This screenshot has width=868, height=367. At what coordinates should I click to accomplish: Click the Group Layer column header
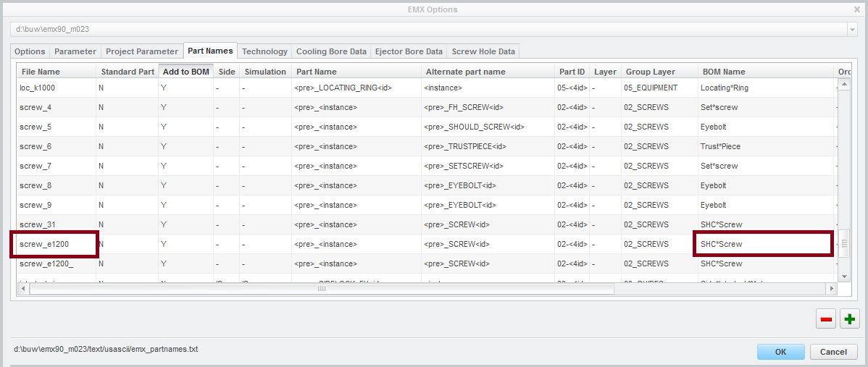[x=659, y=71]
